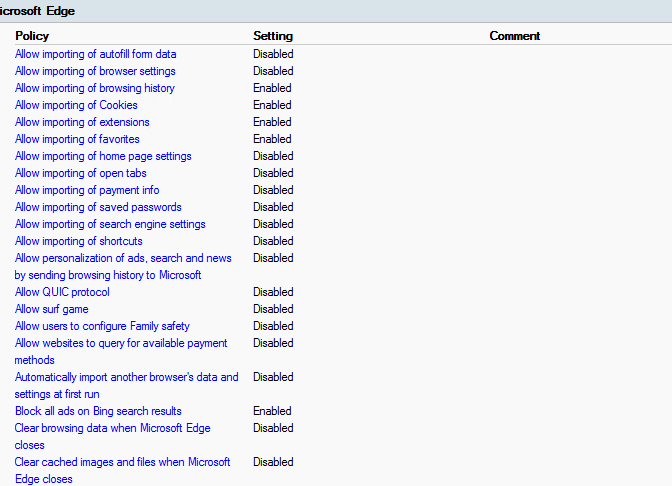Open 'Allow importing of browser settings' policy
Viewport: 672px width, 486px height.
click(95, 71)
